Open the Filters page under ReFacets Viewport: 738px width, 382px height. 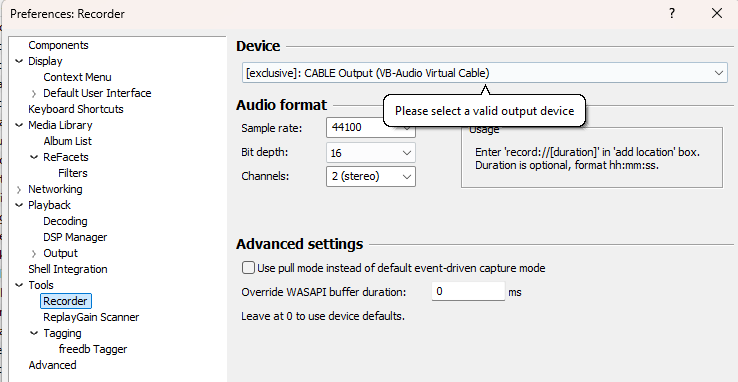click(x=73, y=173)
